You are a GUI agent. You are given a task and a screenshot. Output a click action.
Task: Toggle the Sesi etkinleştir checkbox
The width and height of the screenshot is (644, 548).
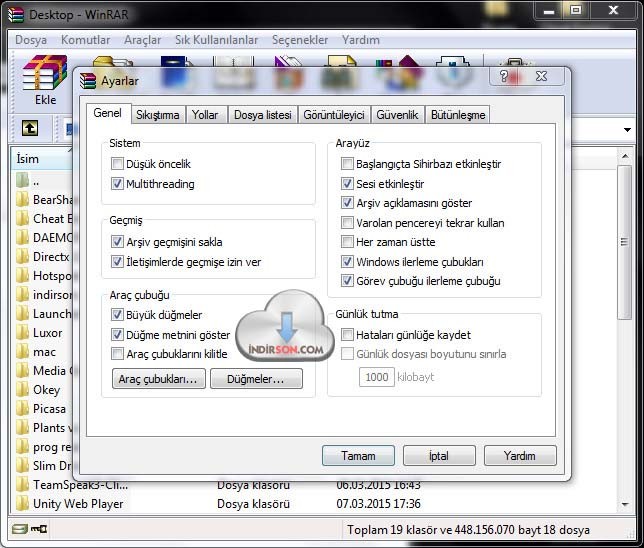(x=347, y=183)
